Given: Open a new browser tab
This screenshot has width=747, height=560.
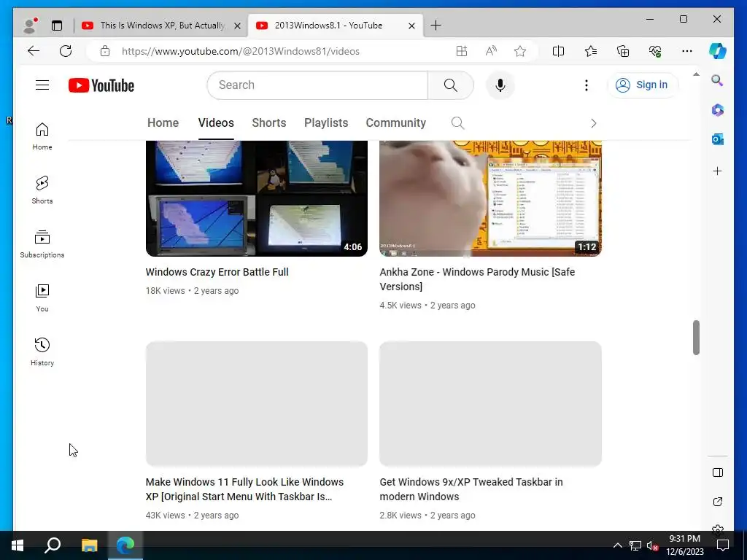Looking at the screenshot, I should [x=436, y=26].
